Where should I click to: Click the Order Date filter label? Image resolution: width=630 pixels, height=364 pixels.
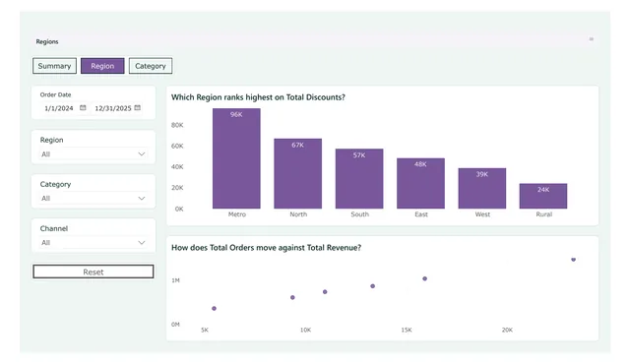coord(55,94)
